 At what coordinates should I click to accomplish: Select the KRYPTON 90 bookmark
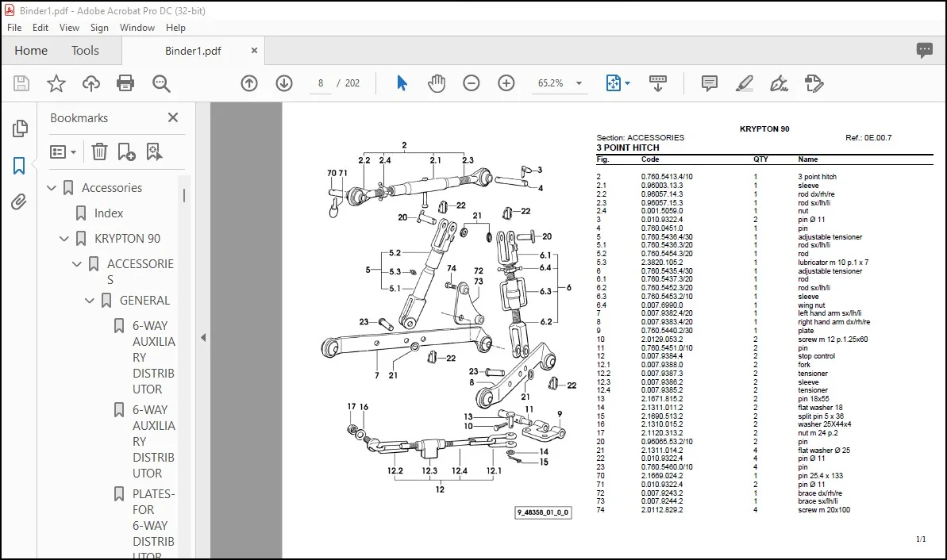(128, 239)
